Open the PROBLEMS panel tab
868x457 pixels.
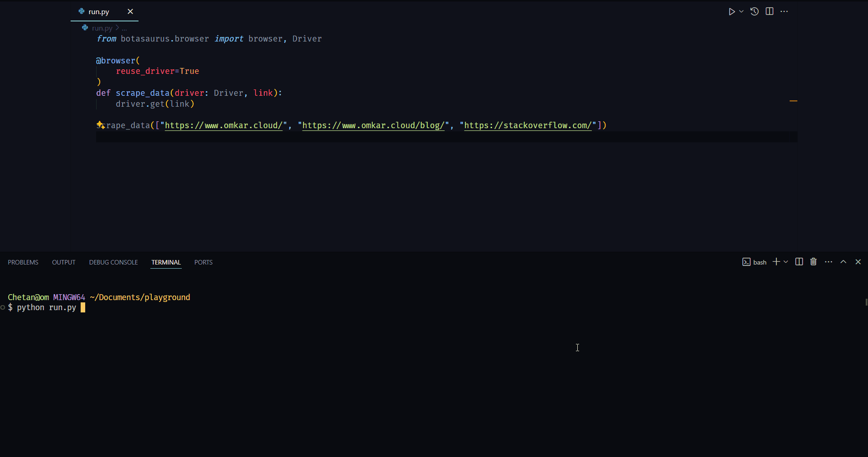coord(23,262)
